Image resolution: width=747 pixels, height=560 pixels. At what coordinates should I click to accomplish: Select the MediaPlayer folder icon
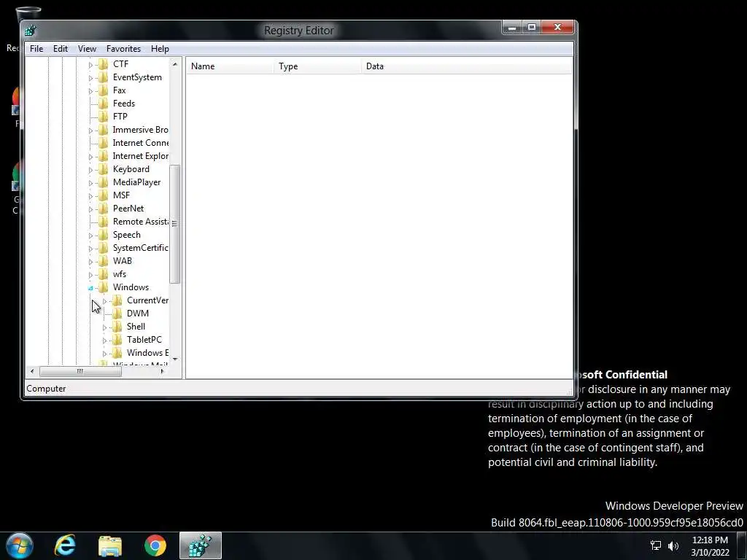(x=103, y=182)
